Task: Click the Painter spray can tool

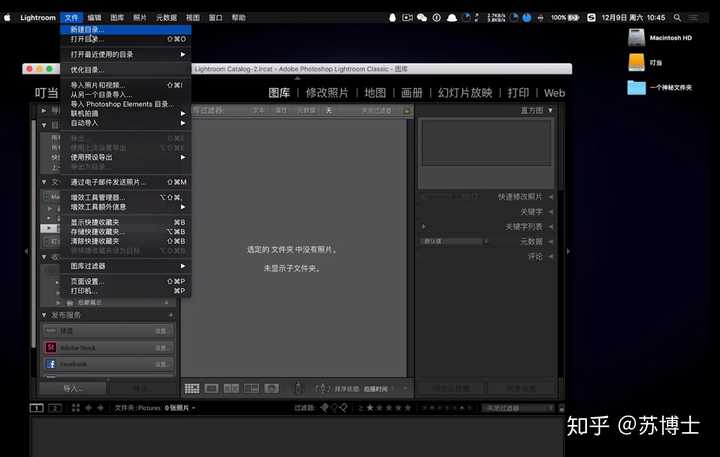Action: (298, 388)
